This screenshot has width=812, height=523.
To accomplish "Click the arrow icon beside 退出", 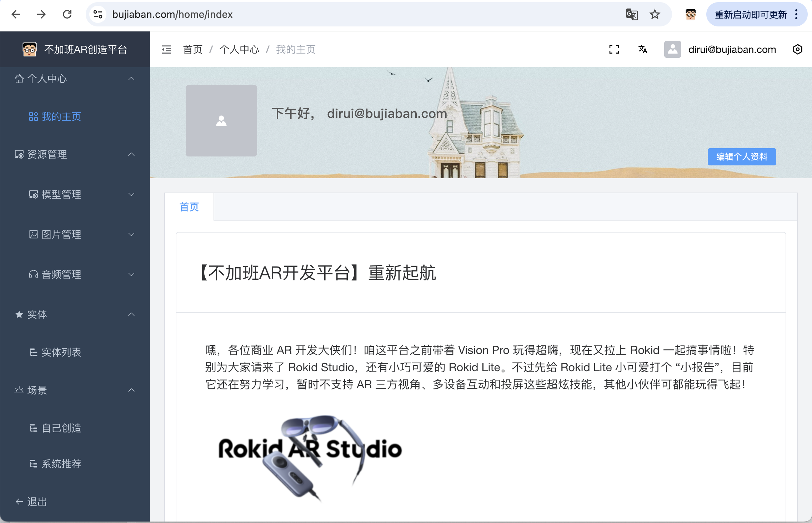I will 19,502.
